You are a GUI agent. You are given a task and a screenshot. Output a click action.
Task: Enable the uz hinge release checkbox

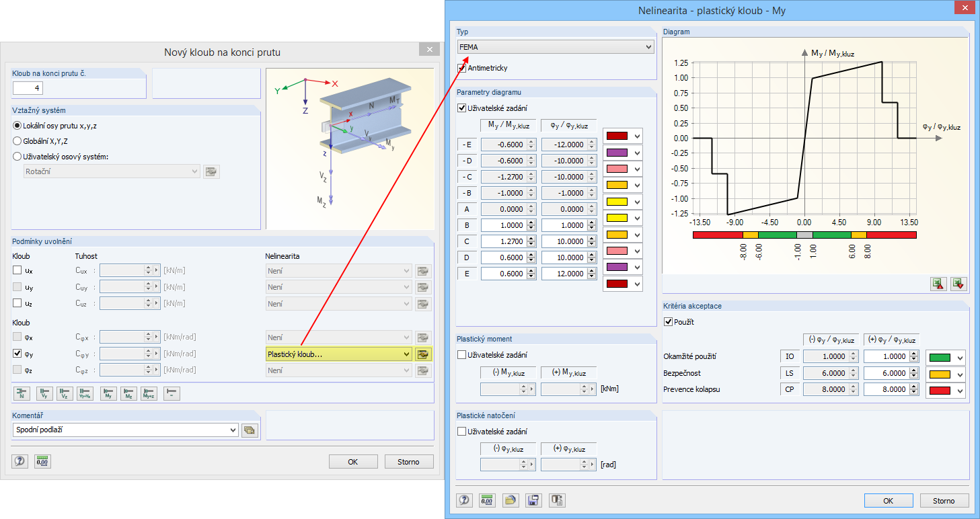(17, 304)
